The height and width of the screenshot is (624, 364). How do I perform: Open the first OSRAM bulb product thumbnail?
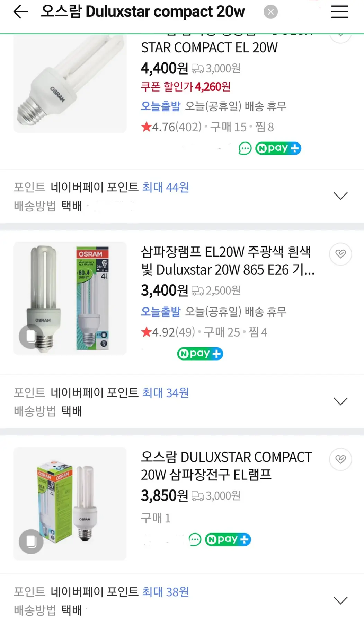tap(70, 83)
